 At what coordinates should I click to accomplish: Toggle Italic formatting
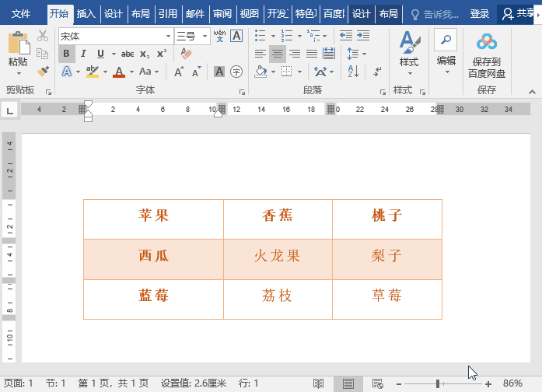pyautogui.click(x=83, y=54)
